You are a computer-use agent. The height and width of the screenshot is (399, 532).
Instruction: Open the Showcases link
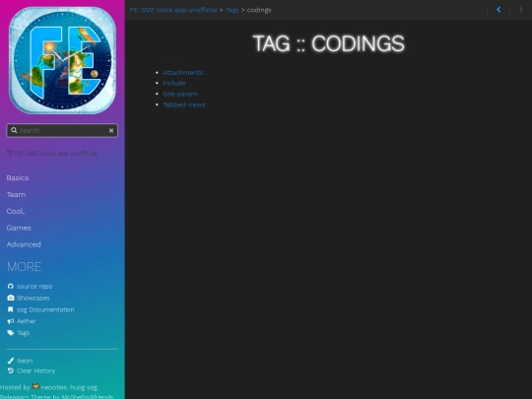click(33, 298)
